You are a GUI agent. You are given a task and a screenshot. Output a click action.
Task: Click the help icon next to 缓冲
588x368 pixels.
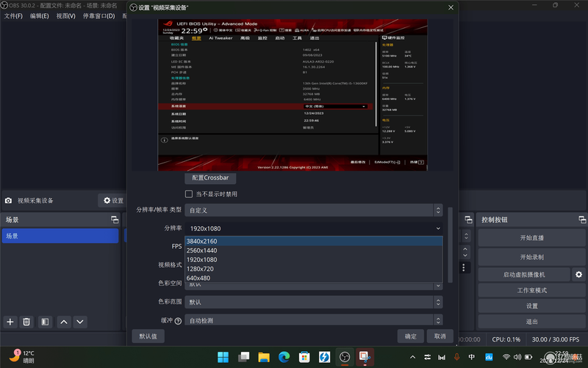click(178, 321)
